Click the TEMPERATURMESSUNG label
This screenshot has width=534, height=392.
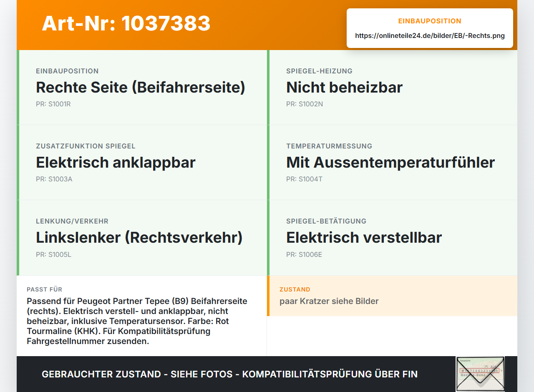click(x=329, y=146)
